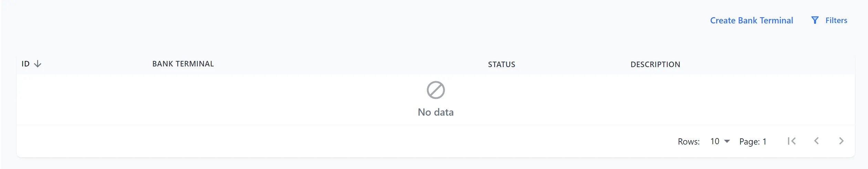The image size is (868, 169).
Task: Open filters via the funnel icon
Action: point(815,20)
